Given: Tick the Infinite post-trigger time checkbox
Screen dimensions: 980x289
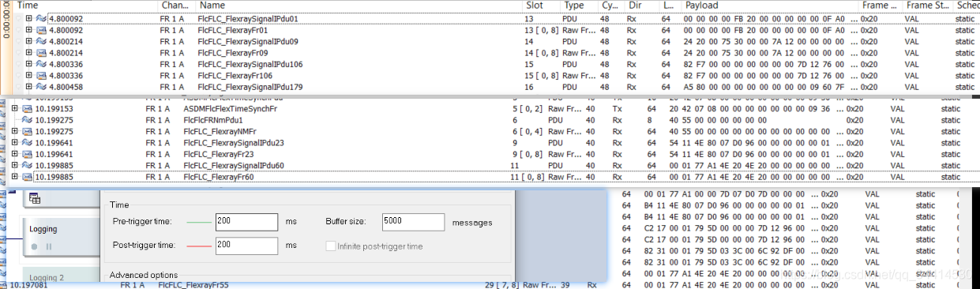Looking at the screenshot, I should point(330,246).
